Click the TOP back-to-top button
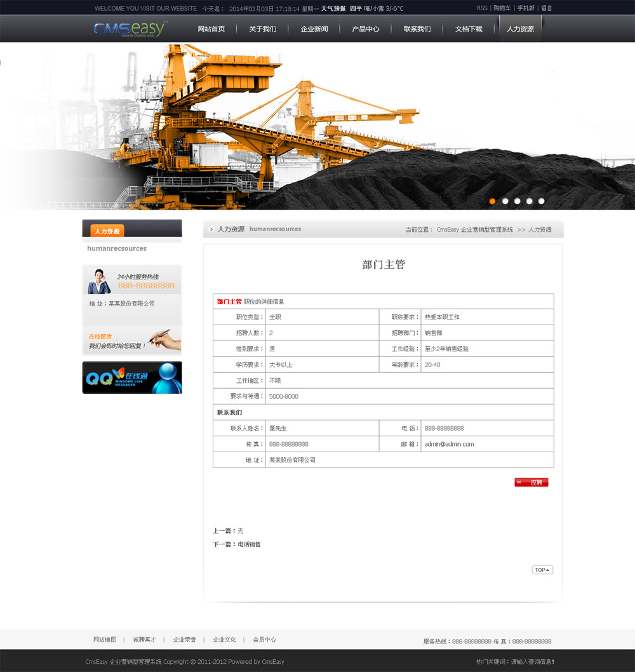 click(542, 570)
